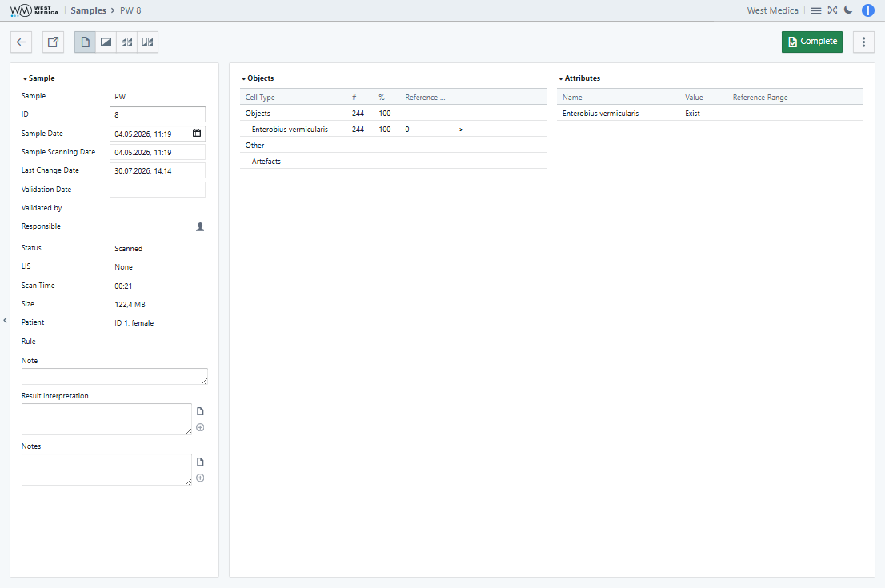
Task: Click the 122.4 MB size value
Action: click(x=130, y=305)
